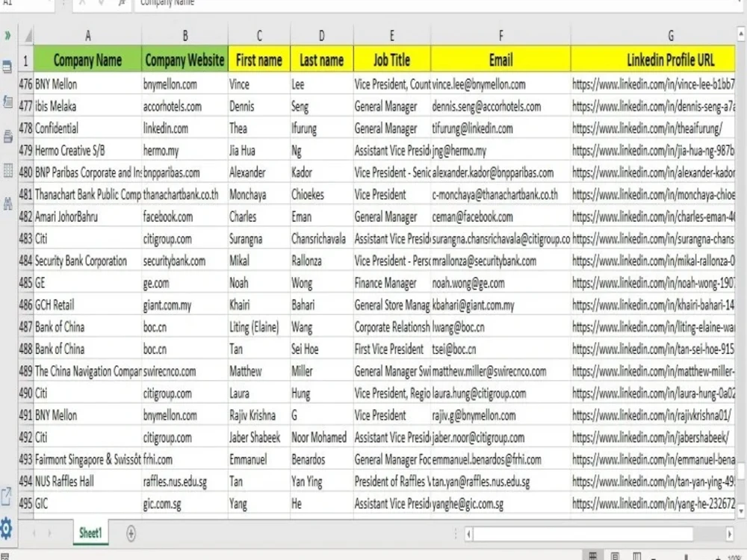The height and width of the screenshot is (560, 747).
Task: Click the formula sheet icon in left sidebar
Action: (7, 102)
